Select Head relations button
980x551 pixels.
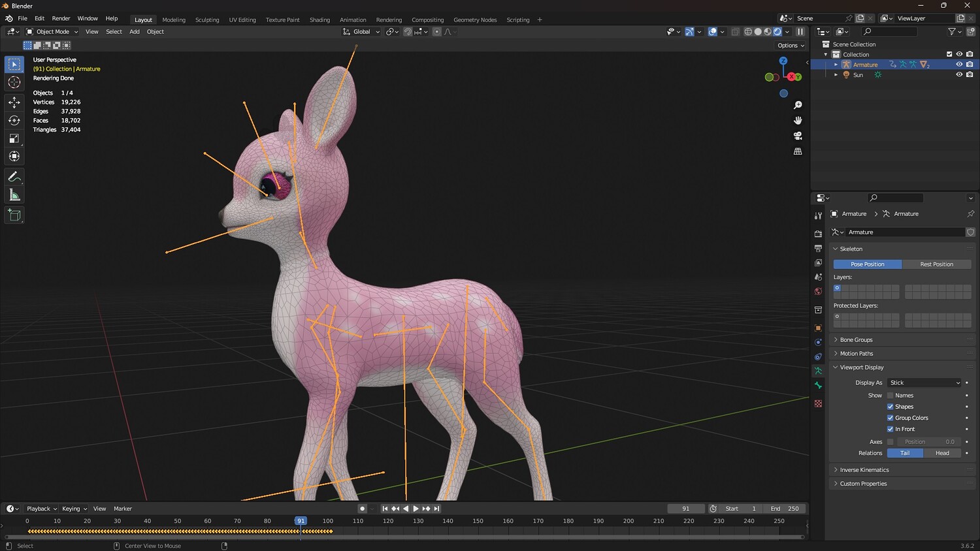pyautogui.click(x=942, y=453)
